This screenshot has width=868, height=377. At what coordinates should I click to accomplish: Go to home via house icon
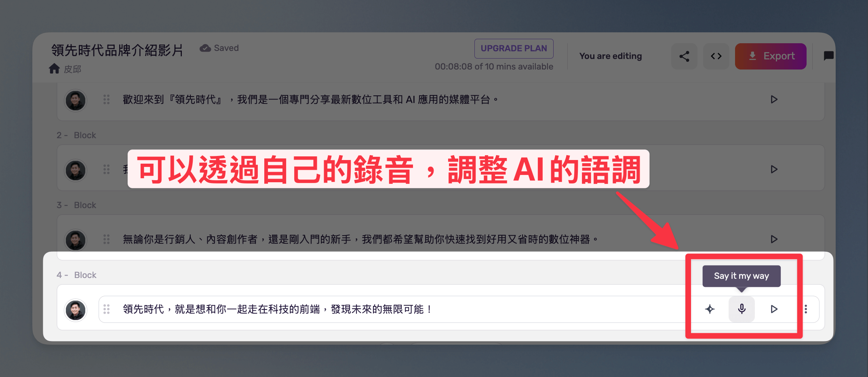point(54,69)
